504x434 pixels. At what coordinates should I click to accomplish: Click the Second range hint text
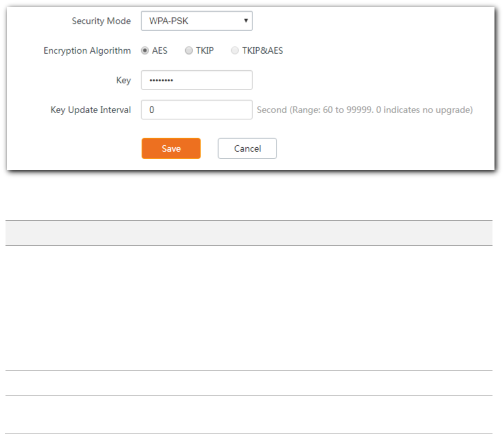tap(364, 110)
